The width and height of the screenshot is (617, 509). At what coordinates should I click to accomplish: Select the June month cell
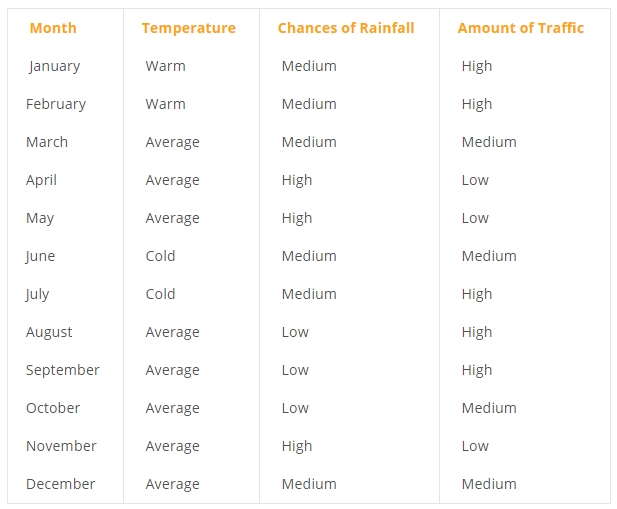pyautogui.click(x=40, y=256)
